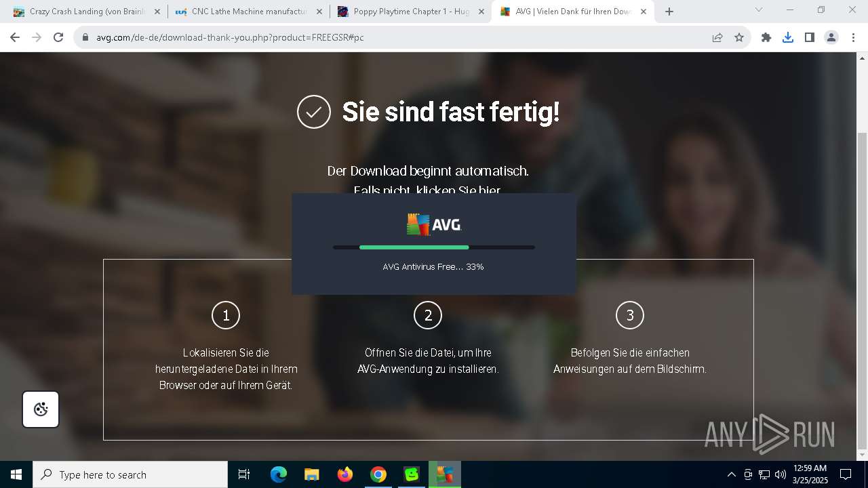Share this page icon
This screenshot has width=868, height=488.
point(717,37)
